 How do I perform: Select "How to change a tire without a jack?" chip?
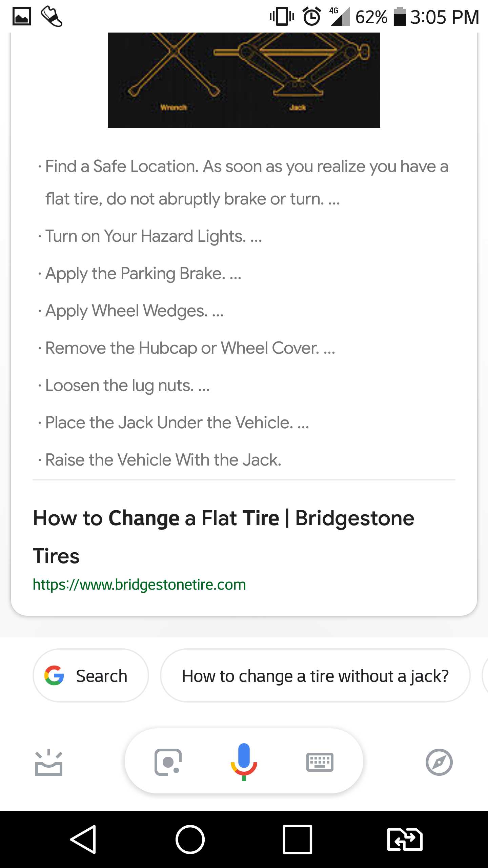(315, 676)
